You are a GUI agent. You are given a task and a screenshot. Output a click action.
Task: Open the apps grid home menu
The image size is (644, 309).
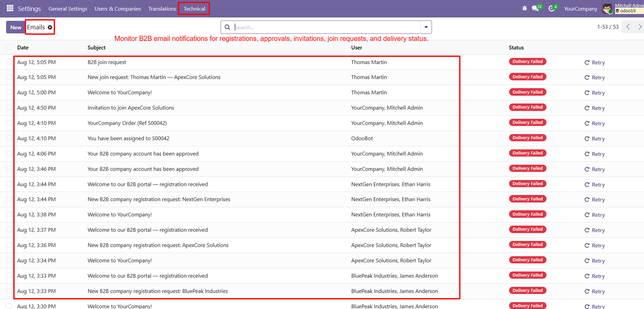[10, 8]
